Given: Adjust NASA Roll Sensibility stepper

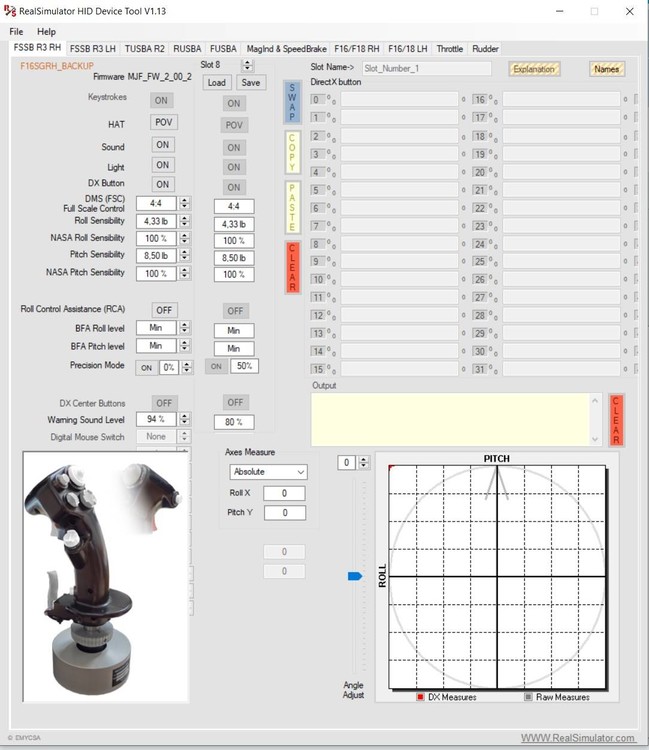Looking at the screenshot, I should tap(185, 238).
